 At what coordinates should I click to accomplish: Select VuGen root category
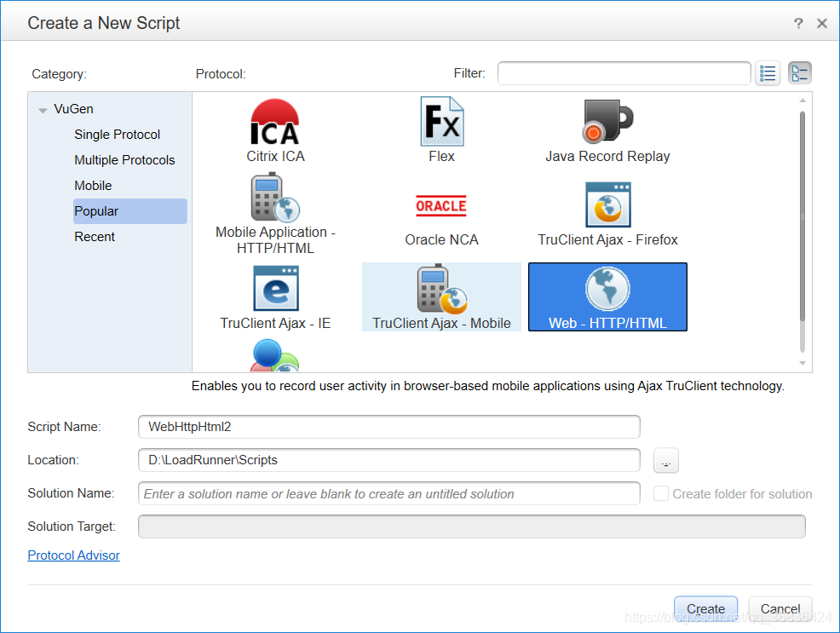(x=73, y=109)
